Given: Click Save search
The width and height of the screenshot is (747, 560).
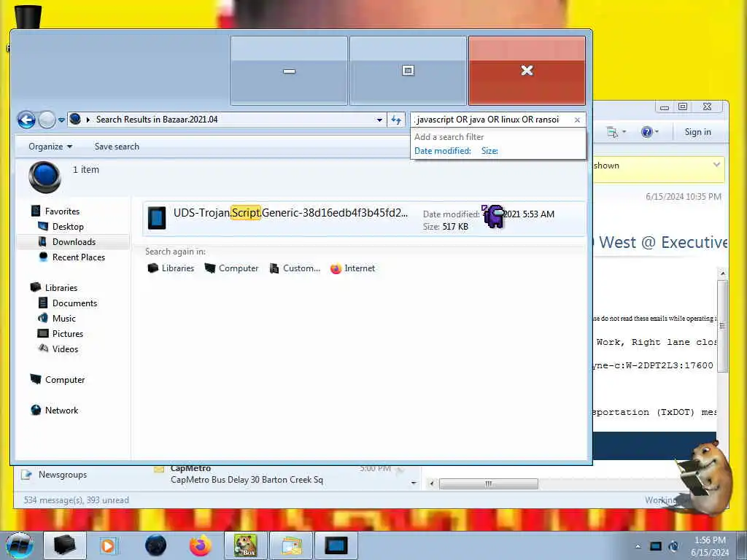Looking at the screenshot, I should (x=117, y=147).
